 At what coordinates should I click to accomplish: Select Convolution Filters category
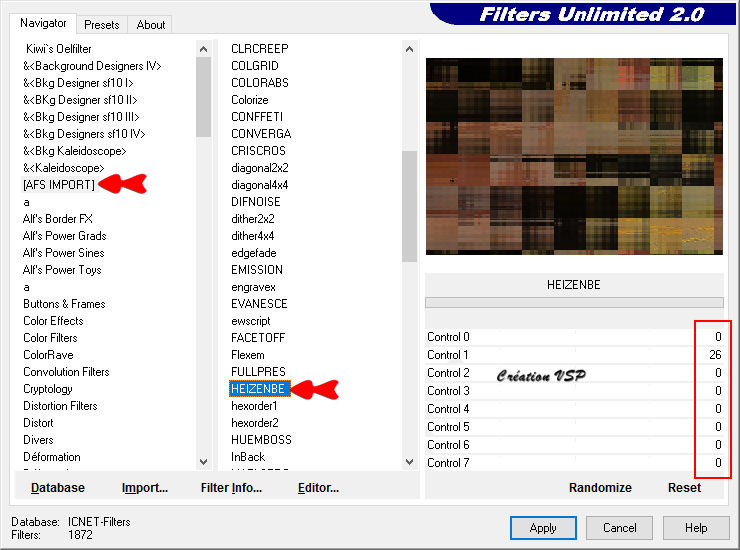[66, 372]
